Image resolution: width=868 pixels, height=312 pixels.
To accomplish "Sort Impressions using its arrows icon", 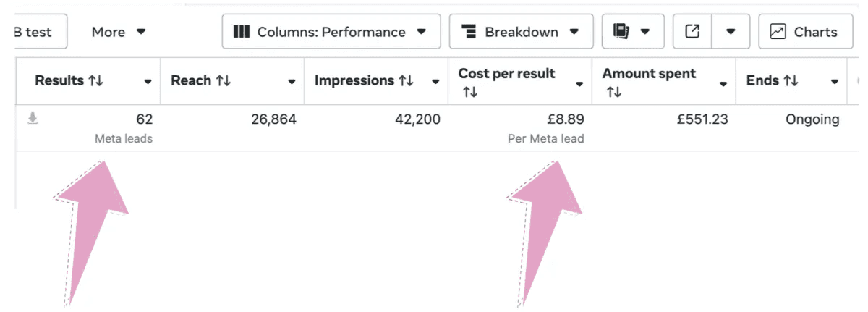I will coord(406,81).
